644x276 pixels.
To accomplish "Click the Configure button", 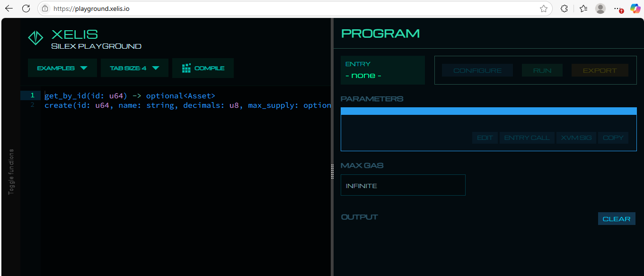I will (477, 70).
